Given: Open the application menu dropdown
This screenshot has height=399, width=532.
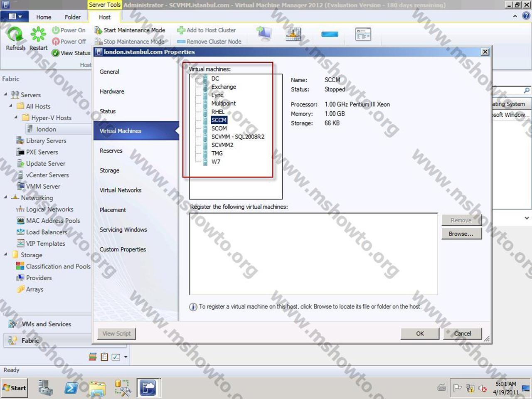Looking at the screenshot, I should pyautogui.click(x=15, y=17).
